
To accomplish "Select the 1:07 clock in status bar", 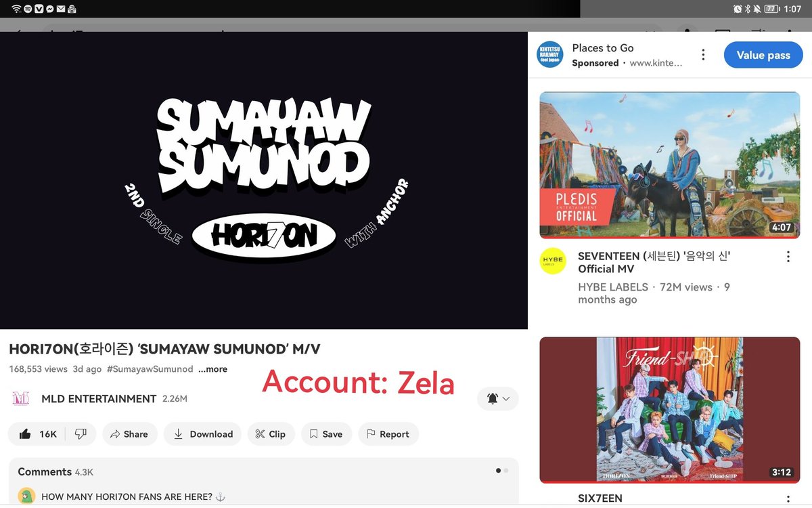I will coord(792,9).
